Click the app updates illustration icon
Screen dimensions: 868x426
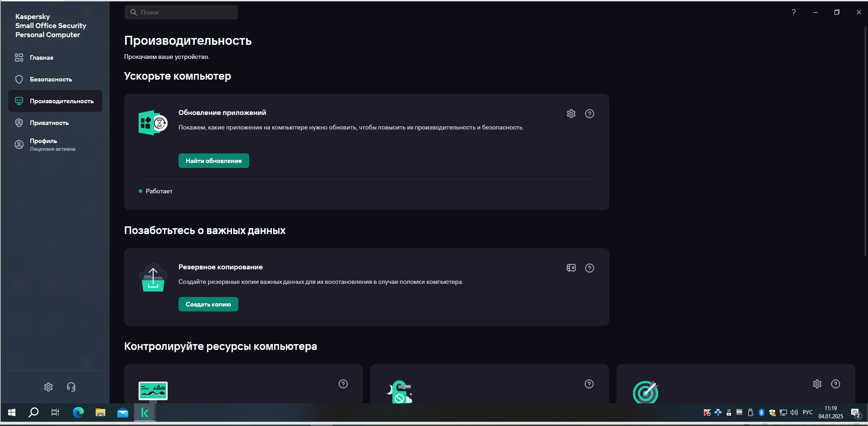point(153,123)
